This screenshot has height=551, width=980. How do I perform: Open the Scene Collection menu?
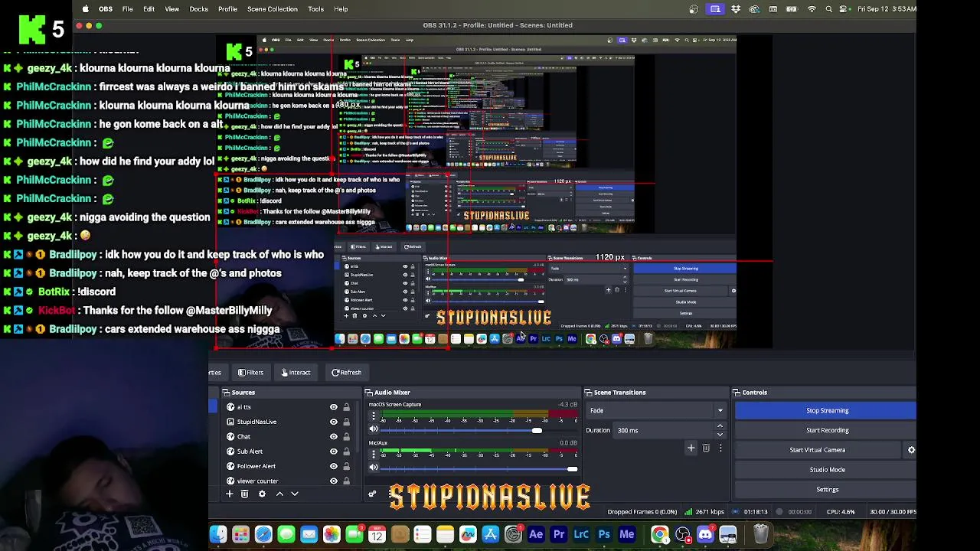(x=273, y=9)
